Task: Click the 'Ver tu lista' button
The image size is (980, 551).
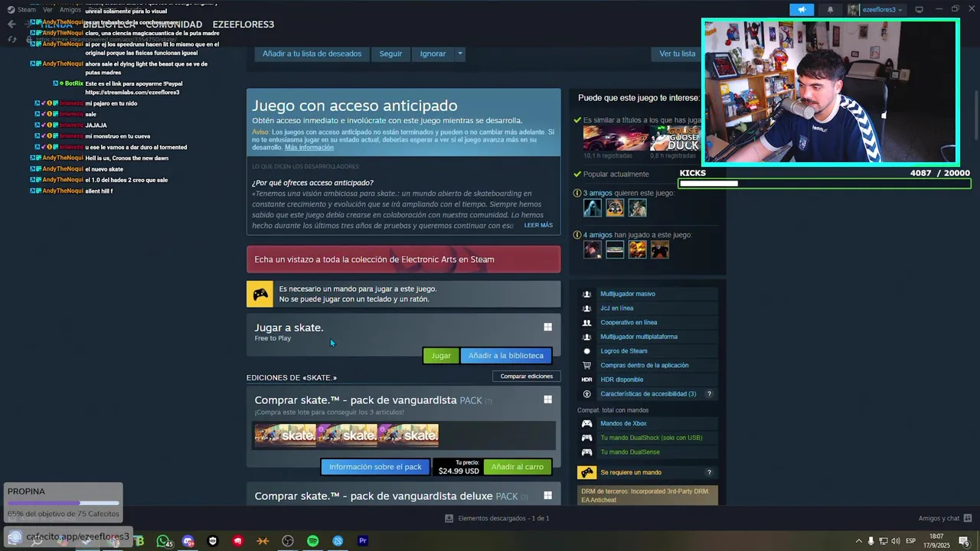Action: click(678, 54)
